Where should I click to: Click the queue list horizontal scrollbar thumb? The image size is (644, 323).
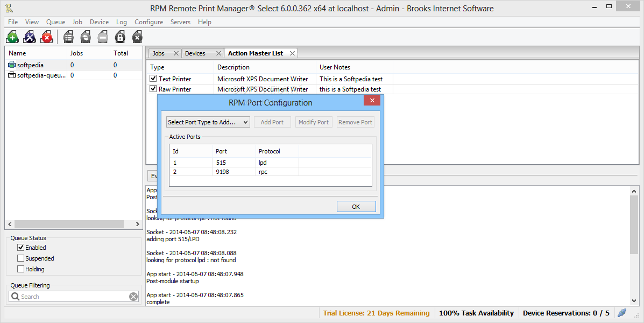click(x=69, y=224)
